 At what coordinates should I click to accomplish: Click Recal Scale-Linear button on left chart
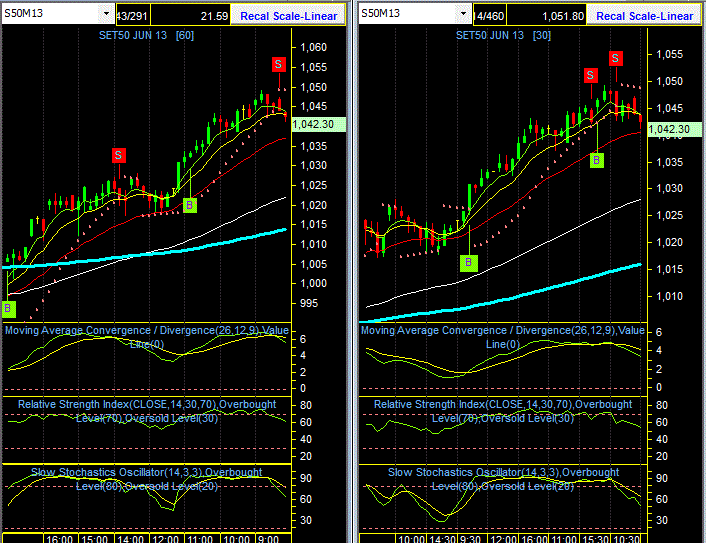[288, 16]
